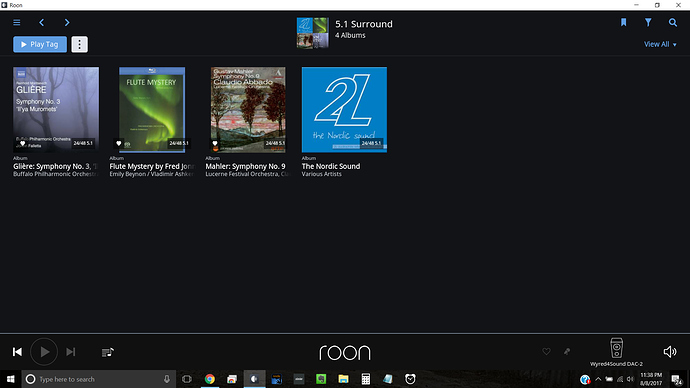Click the 4 Albums count text
The image size is (690, 388).
350,35
